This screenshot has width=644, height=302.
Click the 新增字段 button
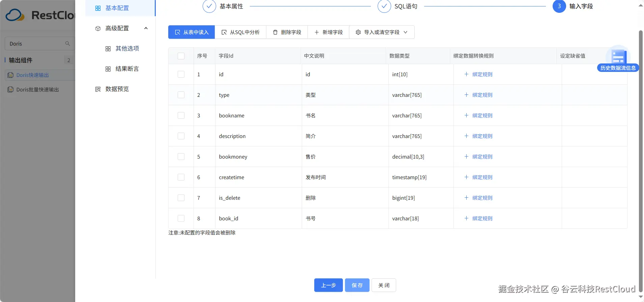328,32
